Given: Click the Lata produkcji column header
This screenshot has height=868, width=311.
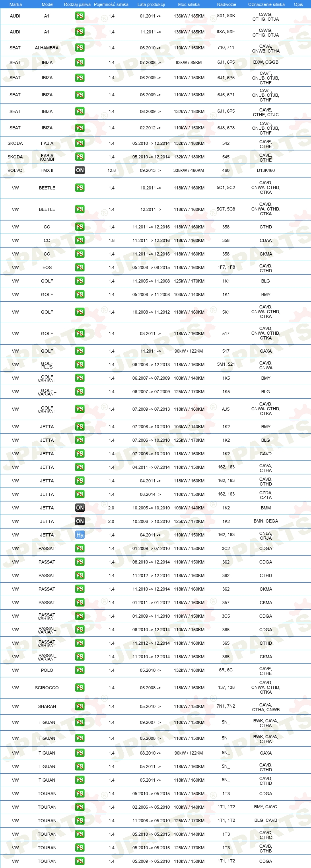Looking at the screenshot, I should point(151,4).
